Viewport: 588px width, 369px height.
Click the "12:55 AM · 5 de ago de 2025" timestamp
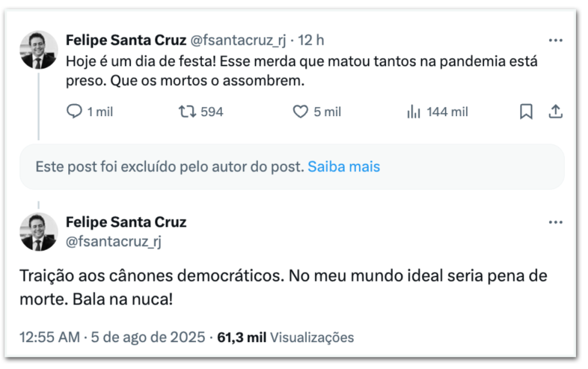coord(112,337)
